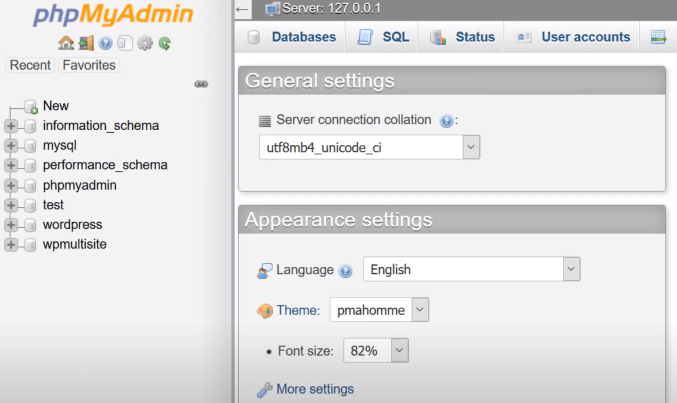Open the SQL documentation page icon
The image size is (677, 403).
(x=125, y=43)
